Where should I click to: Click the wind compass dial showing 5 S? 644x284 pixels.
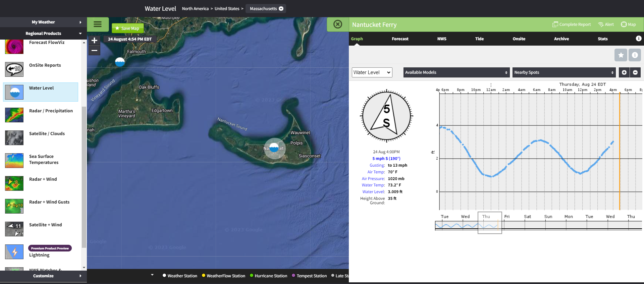tap(386, 116)
